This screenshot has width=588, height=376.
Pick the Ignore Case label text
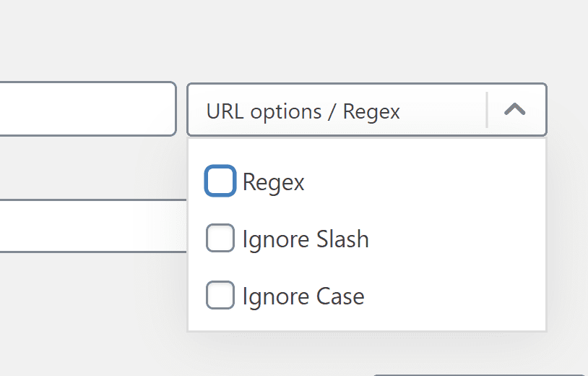point(303,296)
